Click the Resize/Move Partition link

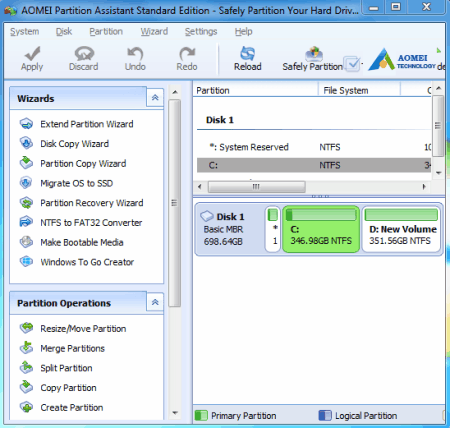(x=83, y=329)
